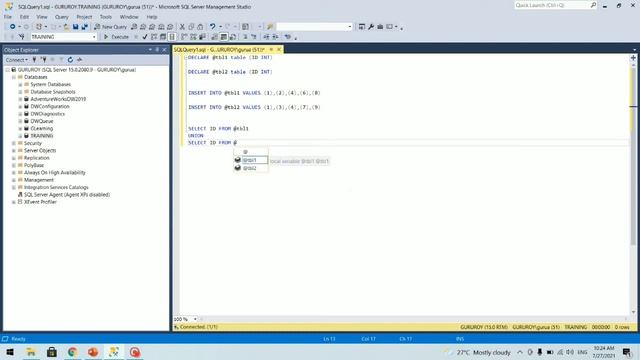
Task: Undo the last edit via toolbar
Action: [x=212, y=27]
